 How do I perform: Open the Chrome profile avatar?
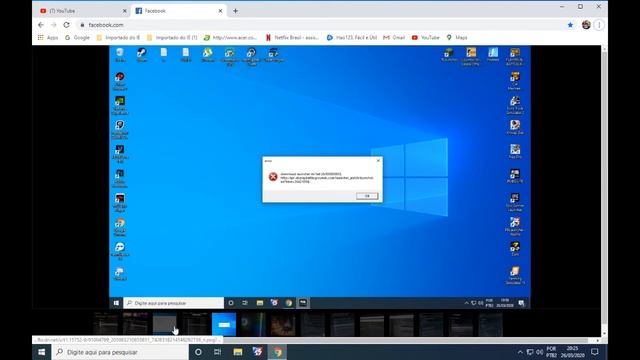pos(586,25)
